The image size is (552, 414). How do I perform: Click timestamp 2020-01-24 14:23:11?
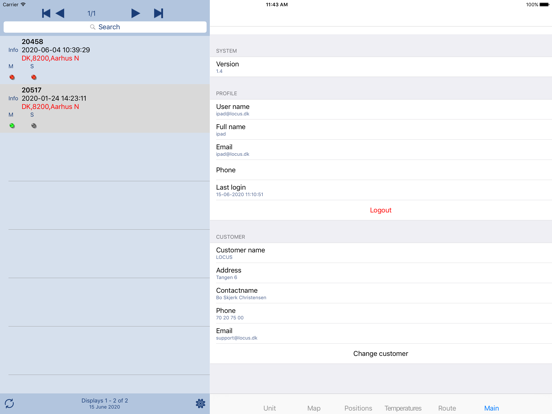coord(54,98)
